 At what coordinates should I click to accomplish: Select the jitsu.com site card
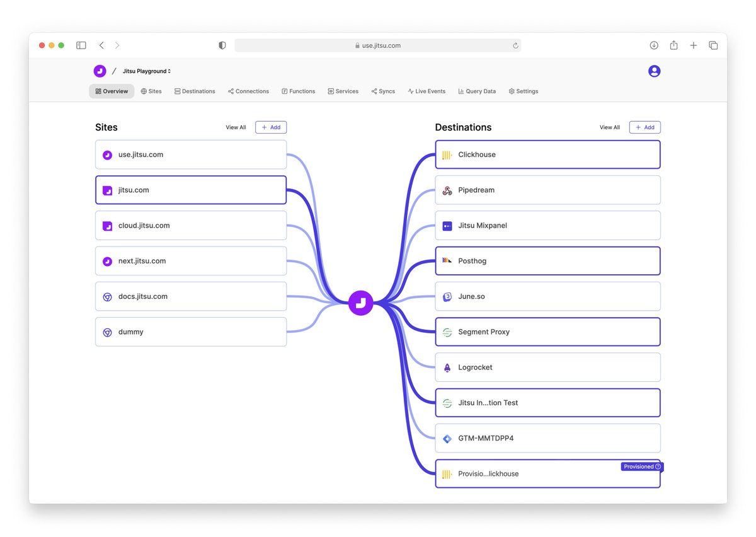click(191, 190)
